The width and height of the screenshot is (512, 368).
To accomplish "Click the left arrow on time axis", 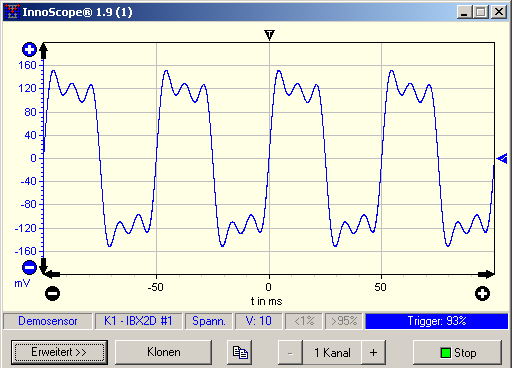I will pyautogui.click(x=52, y=275).
